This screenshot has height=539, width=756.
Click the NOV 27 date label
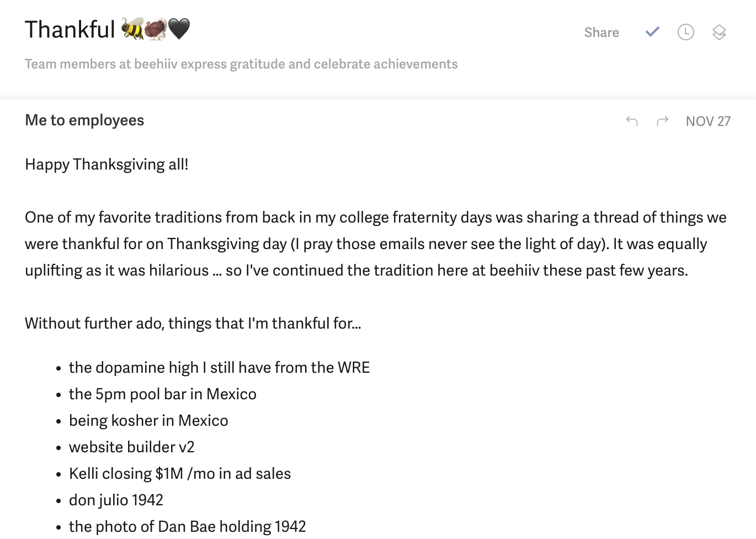pyautogui.click(x=708, y=121)
